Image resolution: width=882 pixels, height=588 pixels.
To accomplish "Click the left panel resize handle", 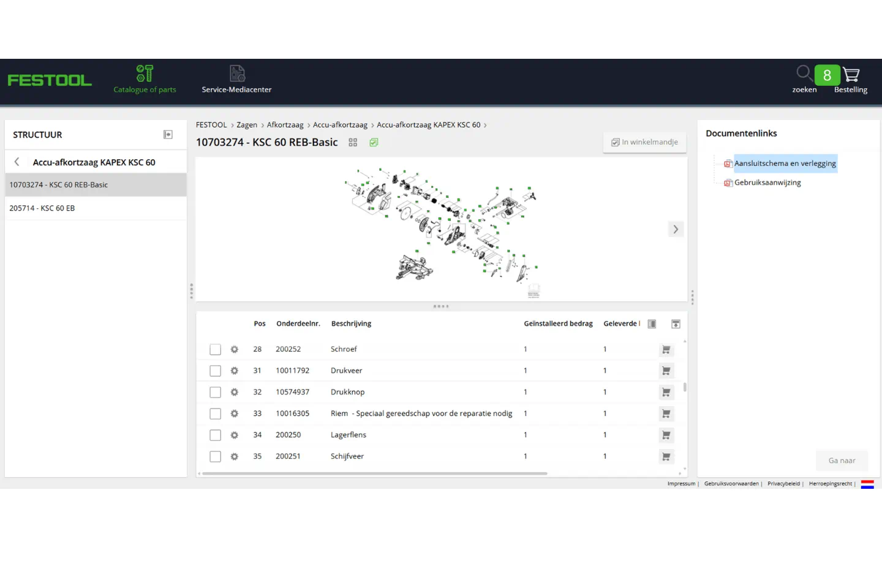I will tap(191, 291).
